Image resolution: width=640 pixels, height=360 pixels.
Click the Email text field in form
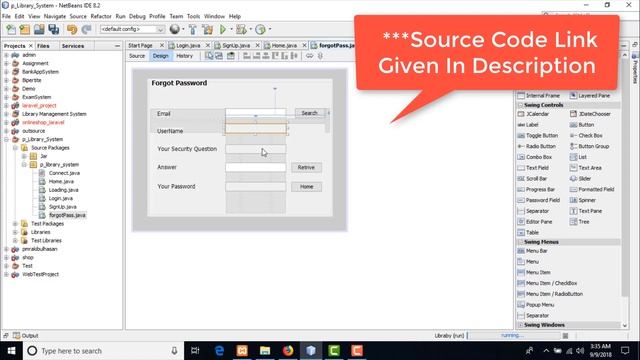(x=256, y=113)
